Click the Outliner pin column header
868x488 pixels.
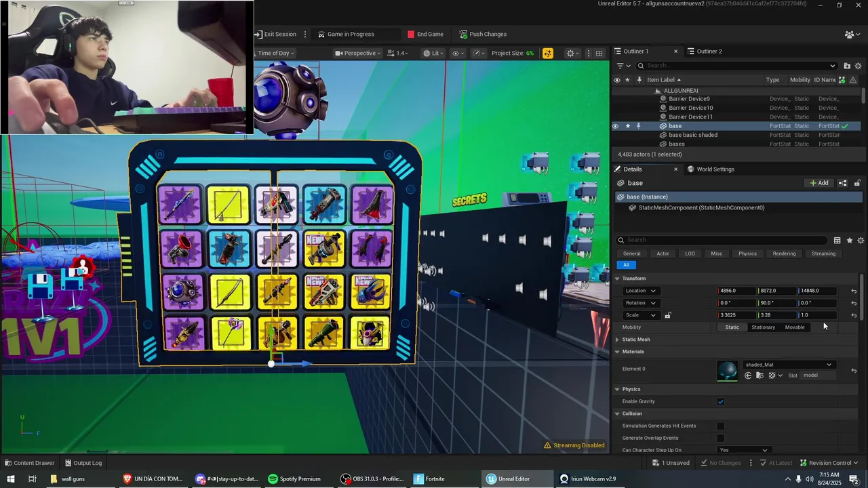point(638,80)
